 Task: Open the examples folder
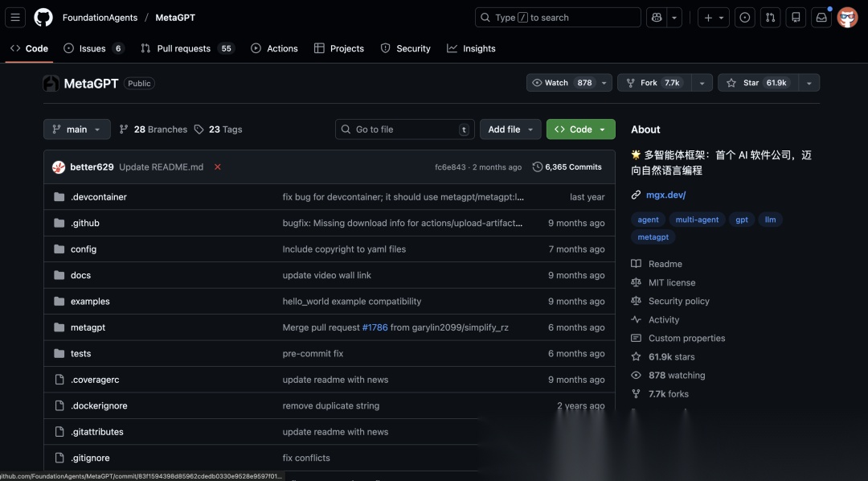(90, 302)
